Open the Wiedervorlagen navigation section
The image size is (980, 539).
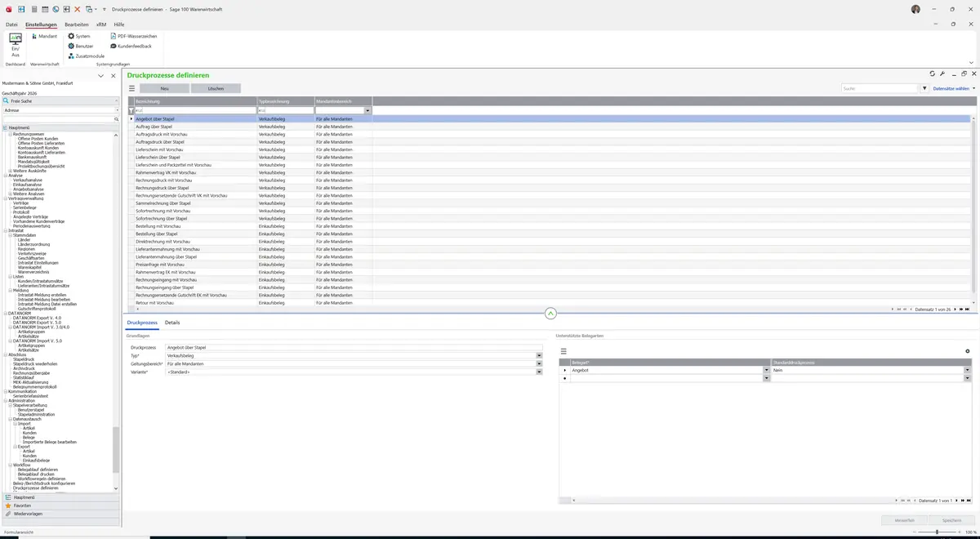coord(59,514)
